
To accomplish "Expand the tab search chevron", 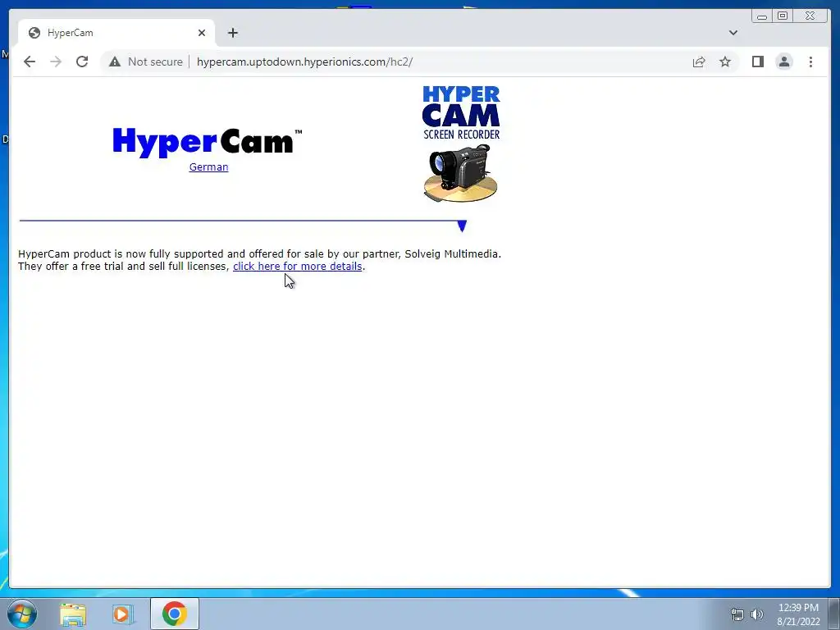I will click(733, 33).
